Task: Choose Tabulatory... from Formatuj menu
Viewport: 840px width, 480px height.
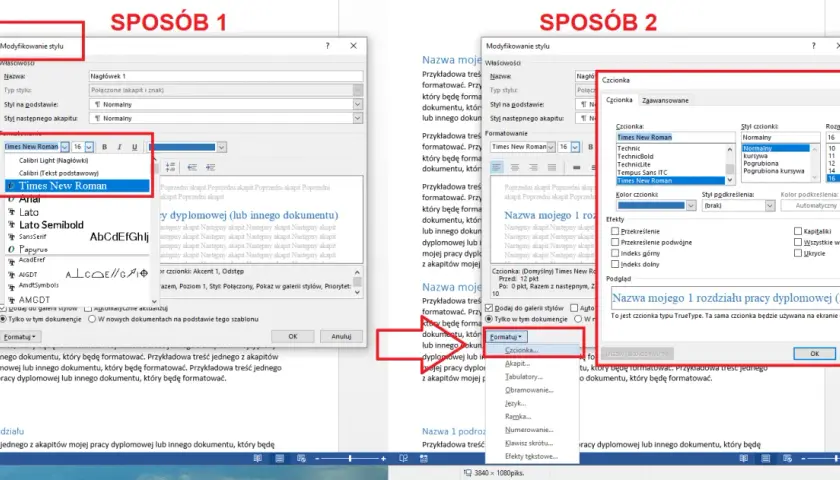Action: tap(523, 377)
